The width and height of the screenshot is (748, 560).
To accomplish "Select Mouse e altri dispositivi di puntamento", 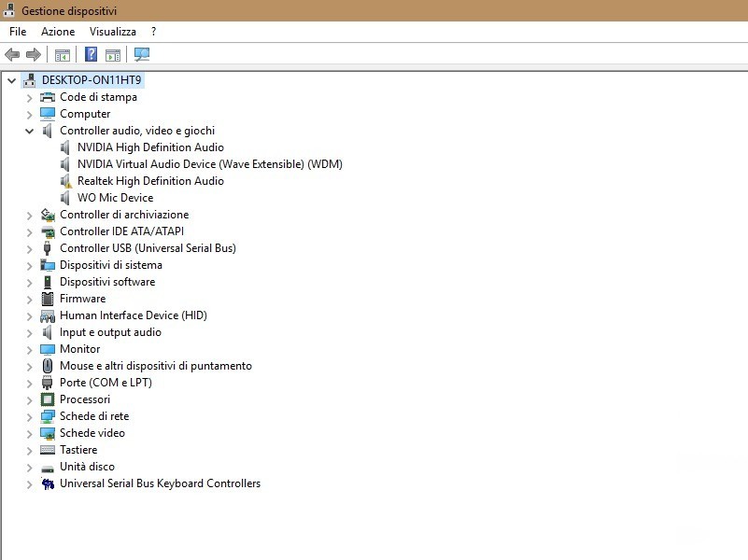I will [x=155, y=366].
